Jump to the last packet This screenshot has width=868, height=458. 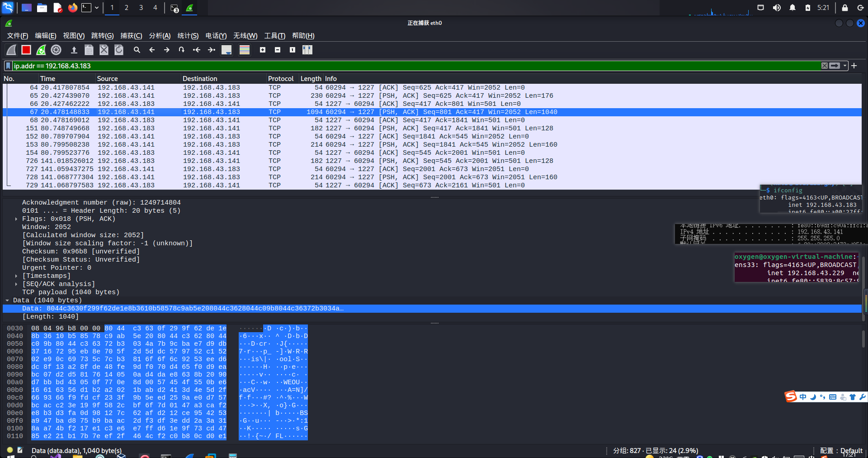212,50
